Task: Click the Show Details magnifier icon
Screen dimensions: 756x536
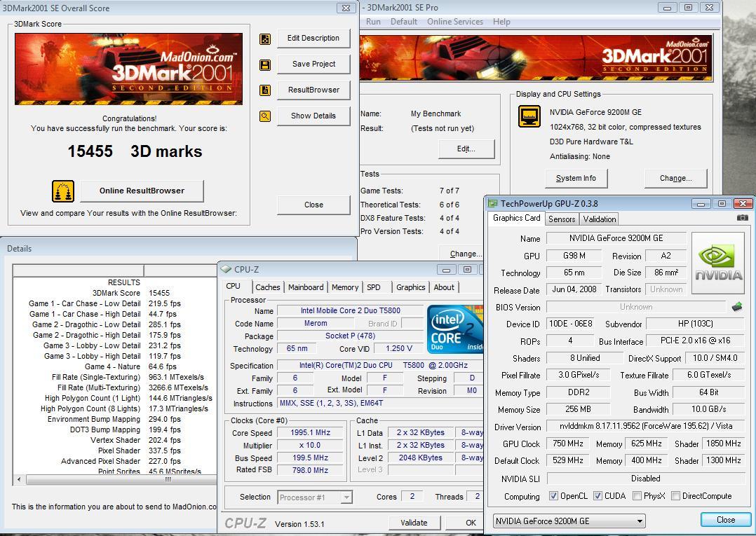Action: pos(264,116)
